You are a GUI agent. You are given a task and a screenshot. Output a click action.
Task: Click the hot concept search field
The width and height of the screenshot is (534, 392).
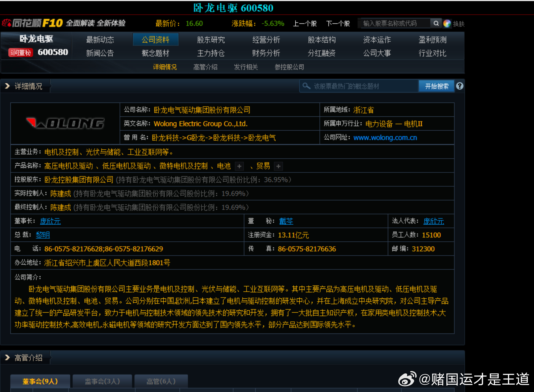tap(359, 86)
